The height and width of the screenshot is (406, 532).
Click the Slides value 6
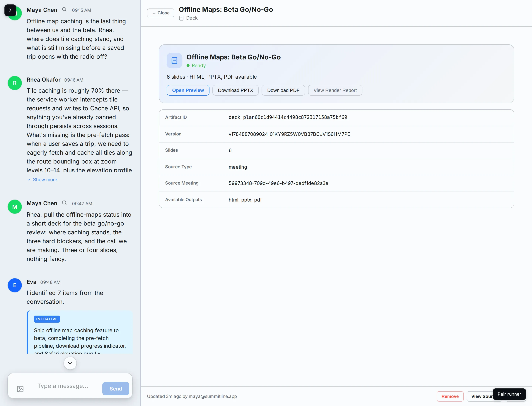[230, 150]
